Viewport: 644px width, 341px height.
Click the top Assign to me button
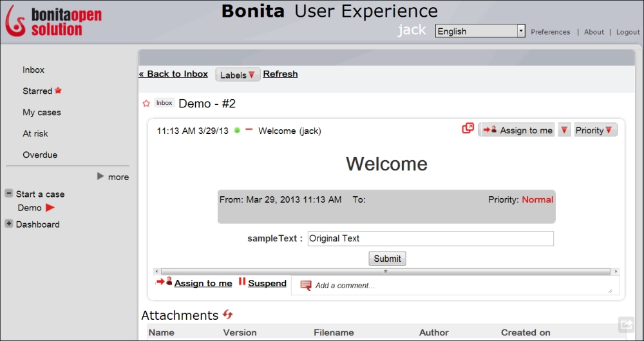[x=518, y=130]
